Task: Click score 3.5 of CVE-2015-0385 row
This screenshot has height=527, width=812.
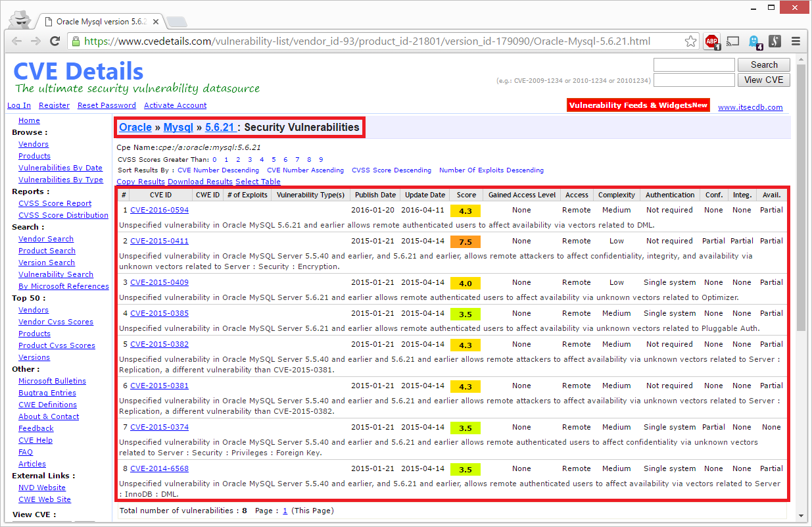Action: click(x=466, y=314)
